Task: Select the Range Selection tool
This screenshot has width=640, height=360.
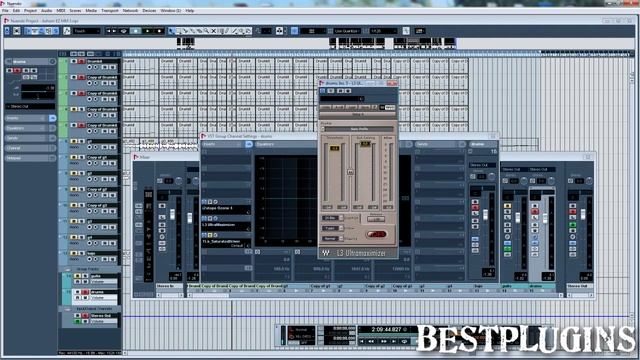Action: coord(178,31)
